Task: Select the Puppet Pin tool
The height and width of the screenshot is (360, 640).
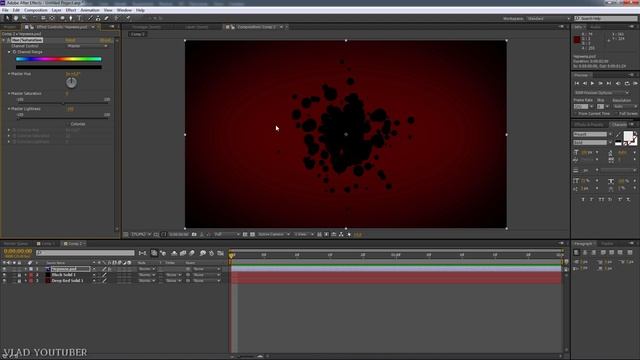Action: pyautogui.click(x=128, y=18)
